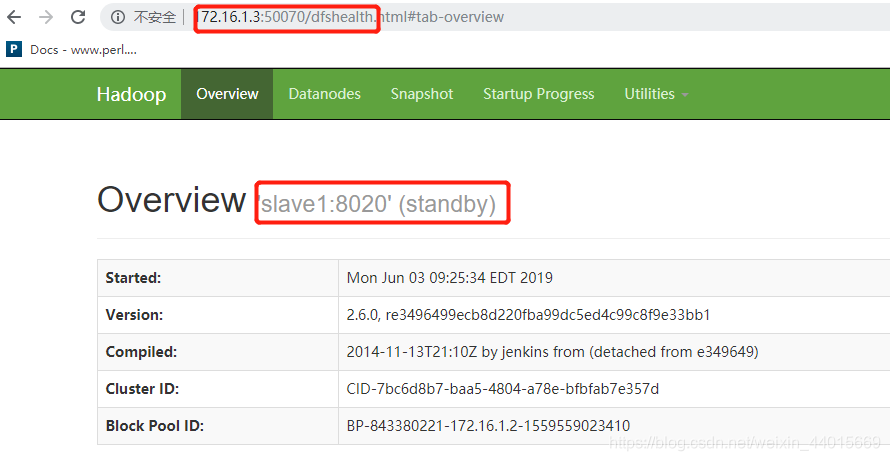
Task: Switch to the Overview tab
Action: coord(227,94)
